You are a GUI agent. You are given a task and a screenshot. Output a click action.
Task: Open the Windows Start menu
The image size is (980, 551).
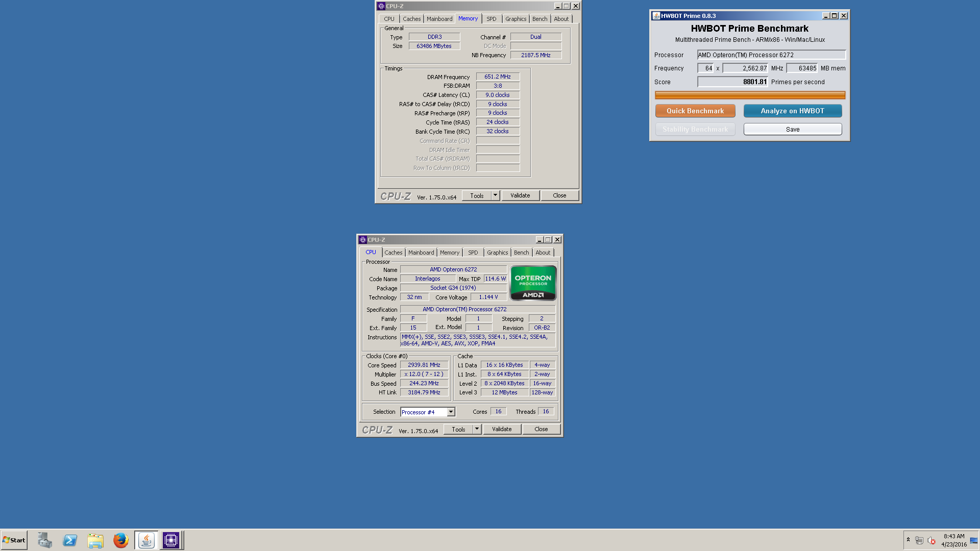point(14,540)
